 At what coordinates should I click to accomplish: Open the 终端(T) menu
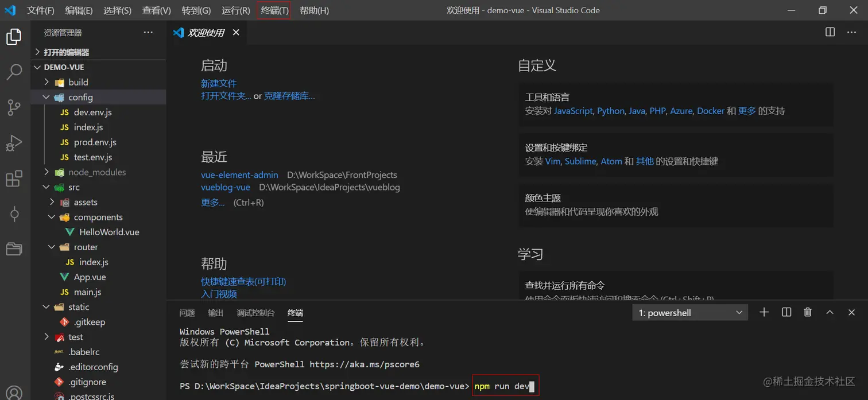(274, 10)
